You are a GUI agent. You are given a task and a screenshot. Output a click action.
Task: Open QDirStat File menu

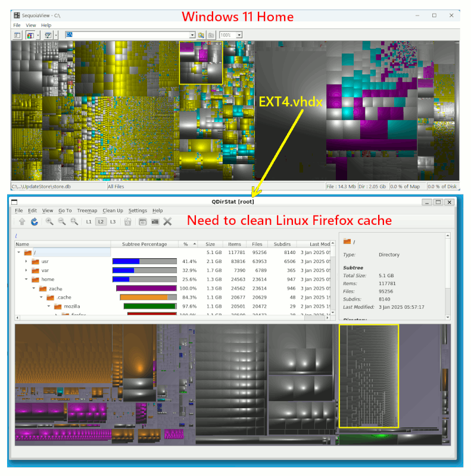pyautogui.click(x=19, y=211)
